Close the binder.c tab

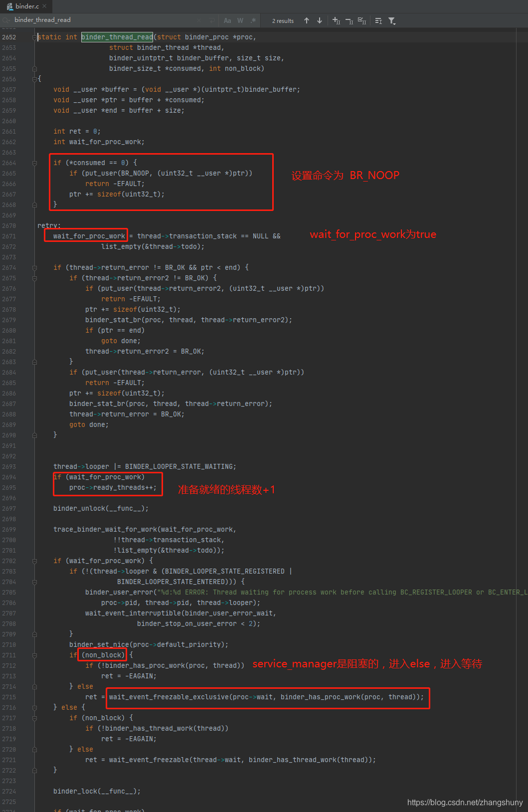click(x=45, y=6)
